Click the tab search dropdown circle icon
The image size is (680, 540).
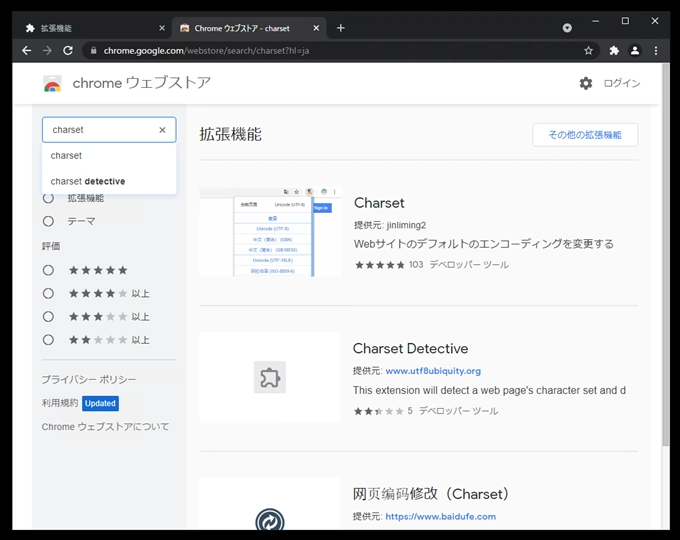click(567, 28)
